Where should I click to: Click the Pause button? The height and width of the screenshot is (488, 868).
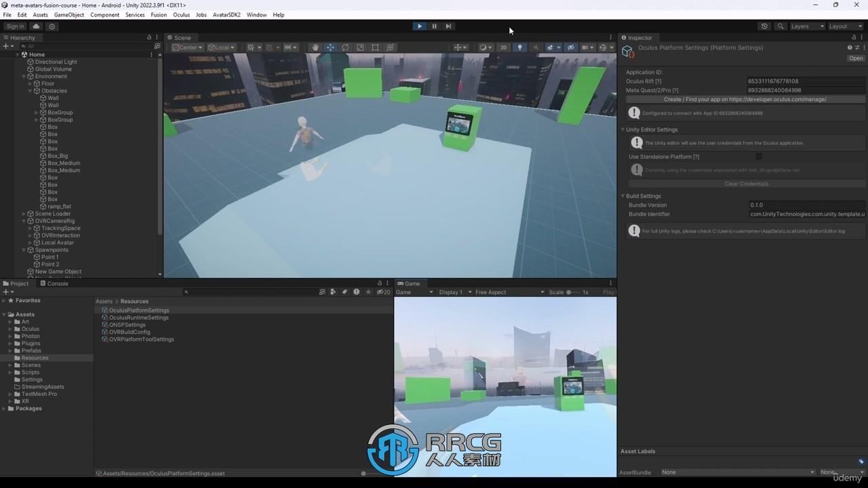point(434,26)
